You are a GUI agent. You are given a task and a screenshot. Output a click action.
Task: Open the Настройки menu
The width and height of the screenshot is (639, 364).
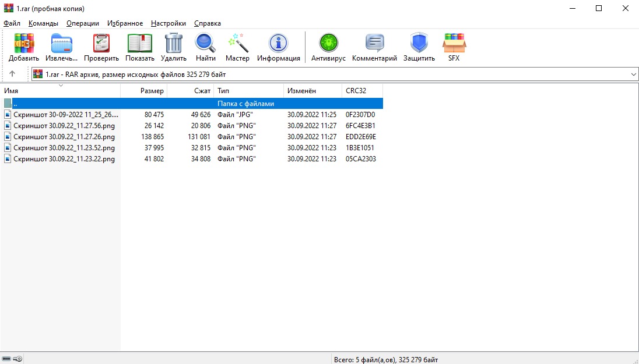tap(168, 23)
